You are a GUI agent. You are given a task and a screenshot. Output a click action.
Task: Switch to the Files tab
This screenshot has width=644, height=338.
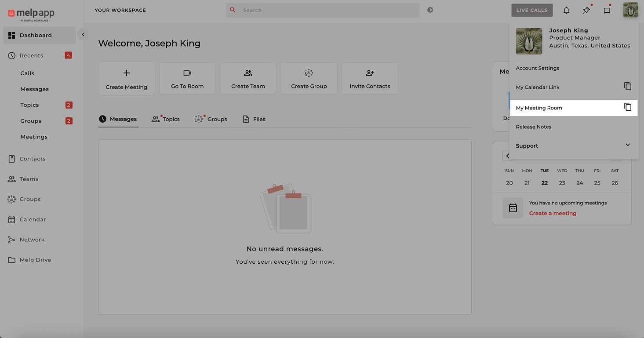coord(254,119)
